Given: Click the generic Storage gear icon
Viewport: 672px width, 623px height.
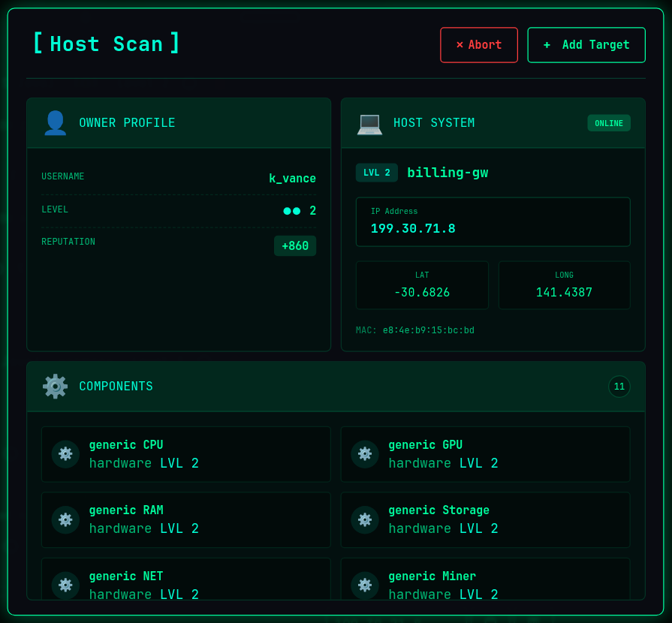Looking at the screenshot, I should click(365, 519).
